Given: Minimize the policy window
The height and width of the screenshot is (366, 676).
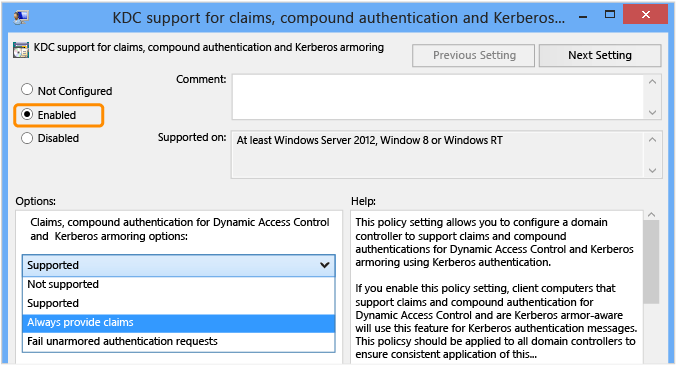Looking at the screenshot, I should point(583,16).
